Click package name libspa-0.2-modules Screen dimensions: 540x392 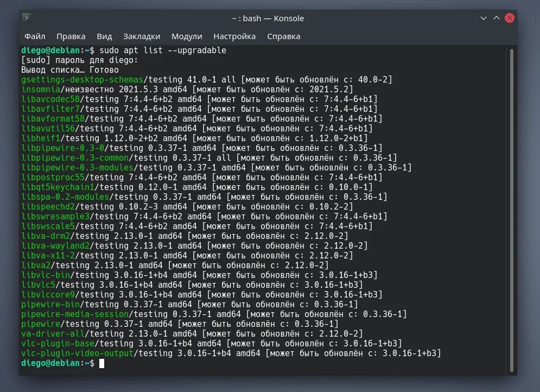pos(65,197)
